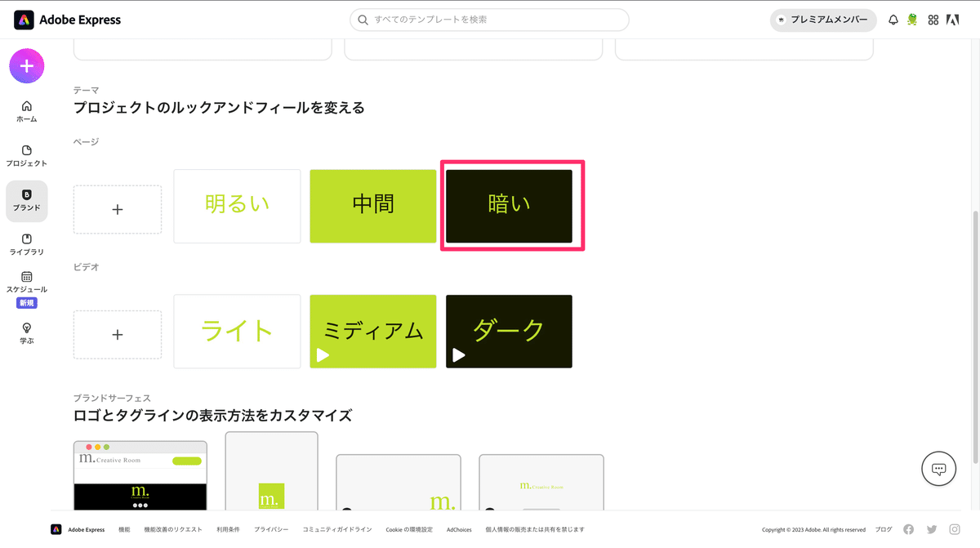Viewport: 980px width, 548px height.
Task: Select the 中間 page theme
Action: tap(373, 206)
